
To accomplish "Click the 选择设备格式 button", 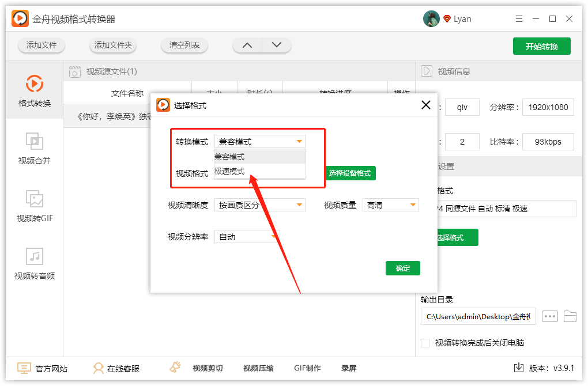I will 350,173.
